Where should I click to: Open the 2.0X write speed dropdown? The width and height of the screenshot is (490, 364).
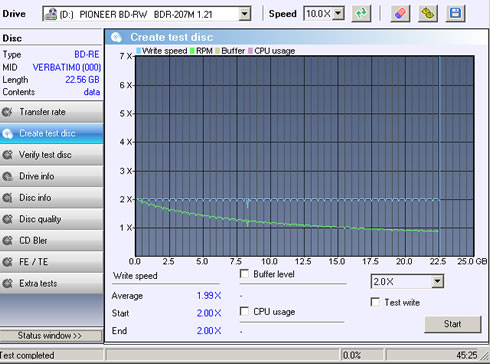[x=437, y=282]
